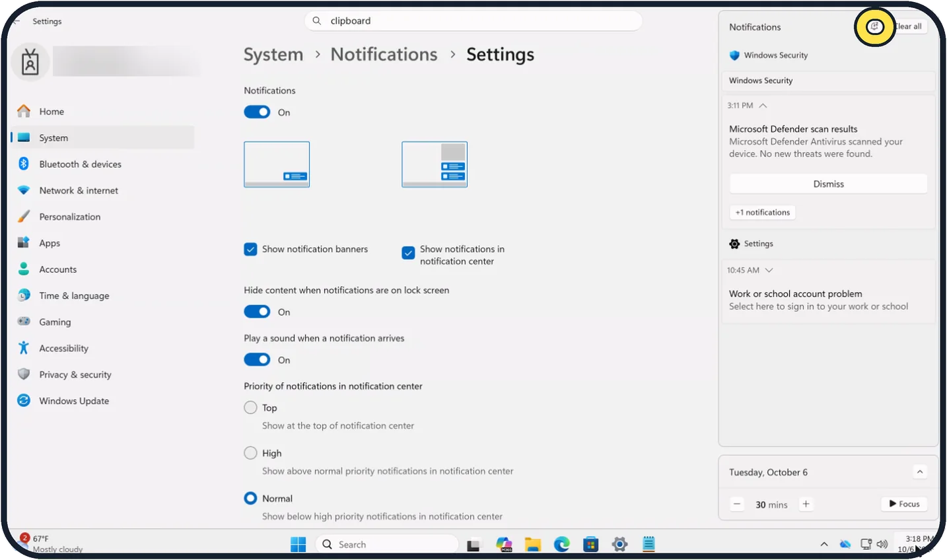Uncheck Show notification banners
Viewport: 947px width, 560px height.
pos(250,250)
